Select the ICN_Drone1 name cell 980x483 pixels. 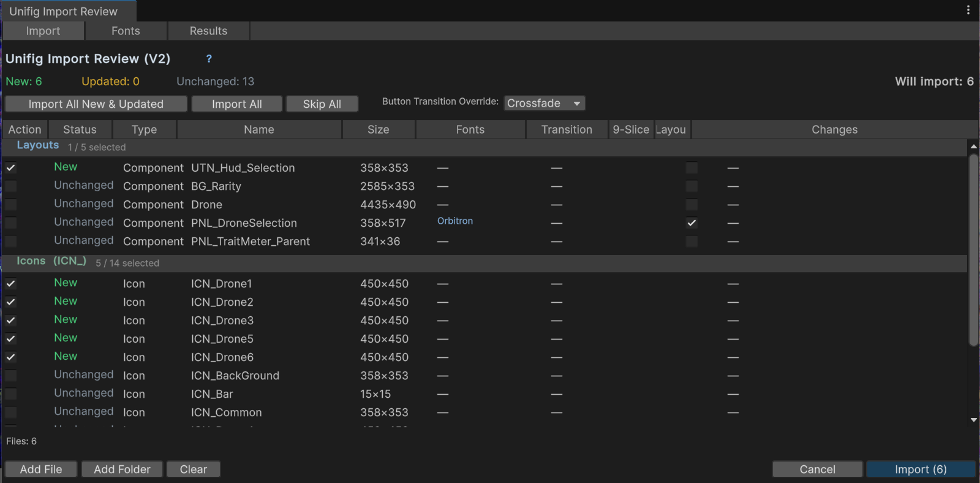coord(222,284)
